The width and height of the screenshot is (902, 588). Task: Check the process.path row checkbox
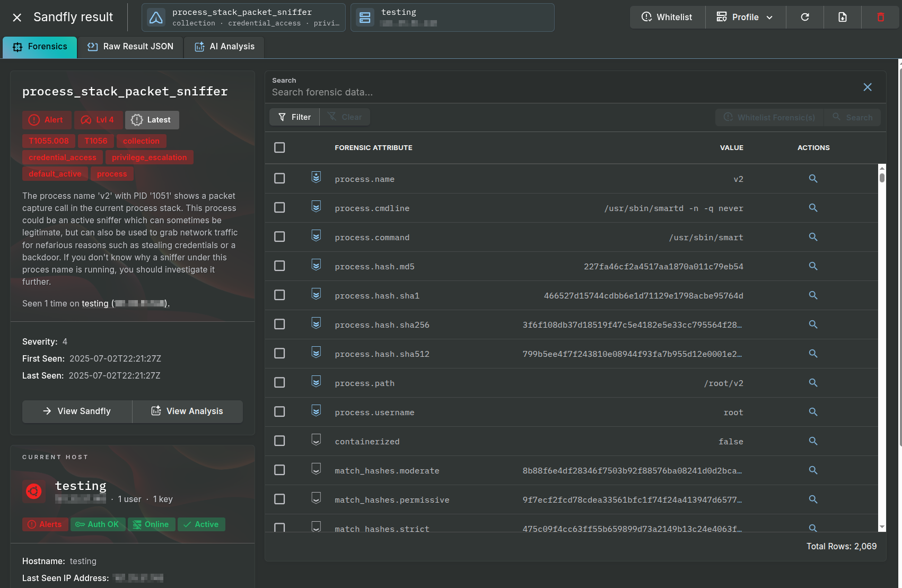click(279, 382)
